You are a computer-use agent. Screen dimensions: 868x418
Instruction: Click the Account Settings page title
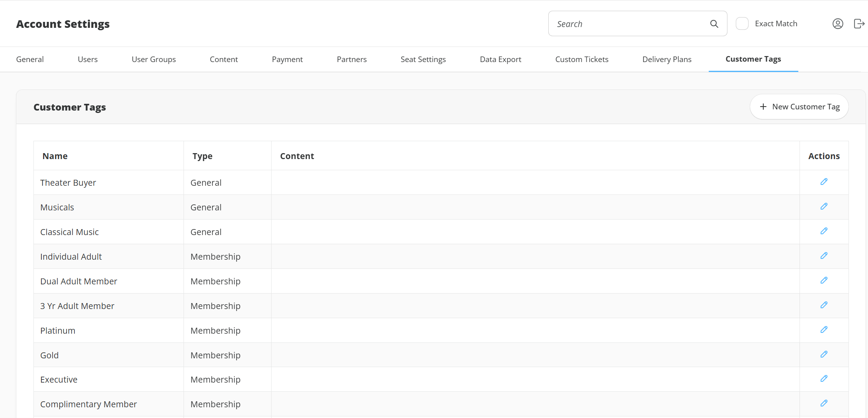point(63,24)
